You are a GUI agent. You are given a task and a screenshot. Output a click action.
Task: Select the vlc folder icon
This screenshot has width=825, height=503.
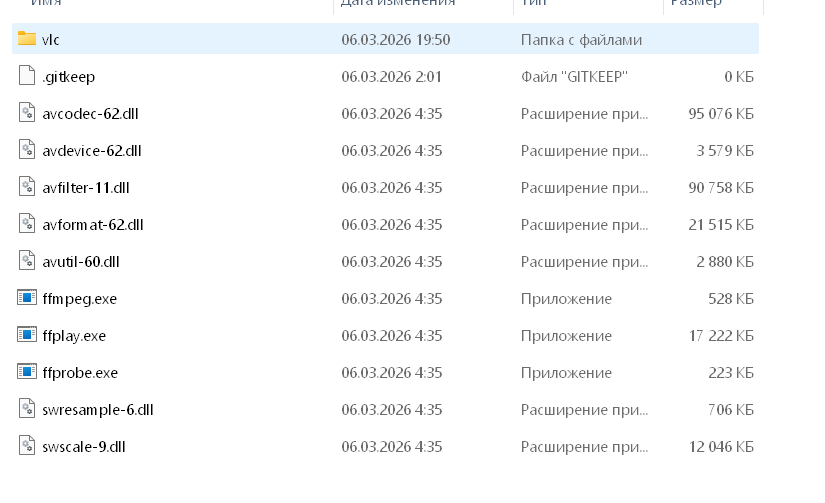tap(27, 38)
